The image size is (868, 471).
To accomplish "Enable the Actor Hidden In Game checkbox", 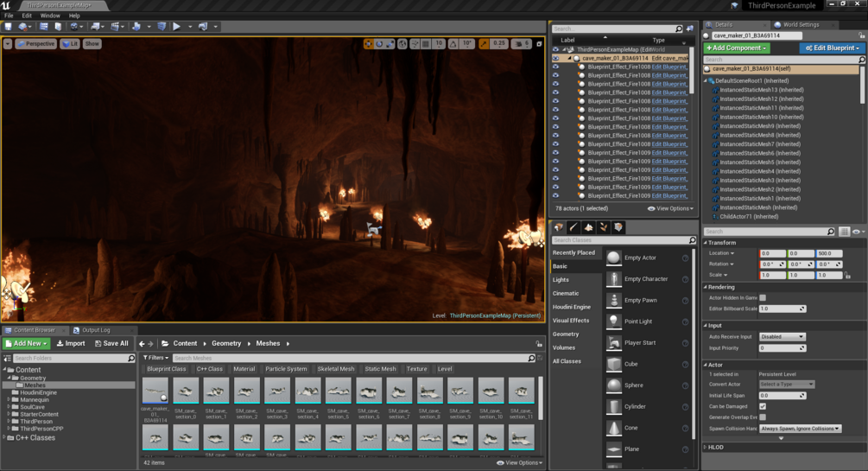I will 762,297.
